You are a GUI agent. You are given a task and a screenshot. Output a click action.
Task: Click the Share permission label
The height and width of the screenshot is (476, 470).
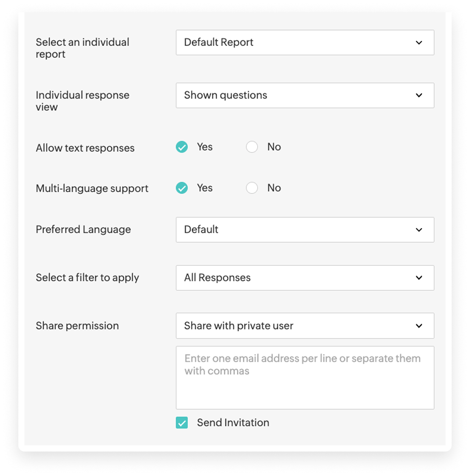pyautogui.click(x=77, y=326)
